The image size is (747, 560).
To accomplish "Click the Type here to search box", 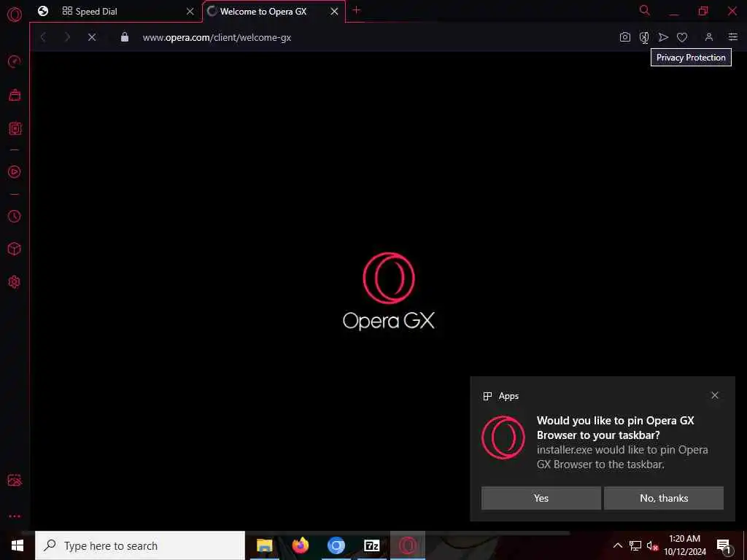I will (x=140, y=545).
